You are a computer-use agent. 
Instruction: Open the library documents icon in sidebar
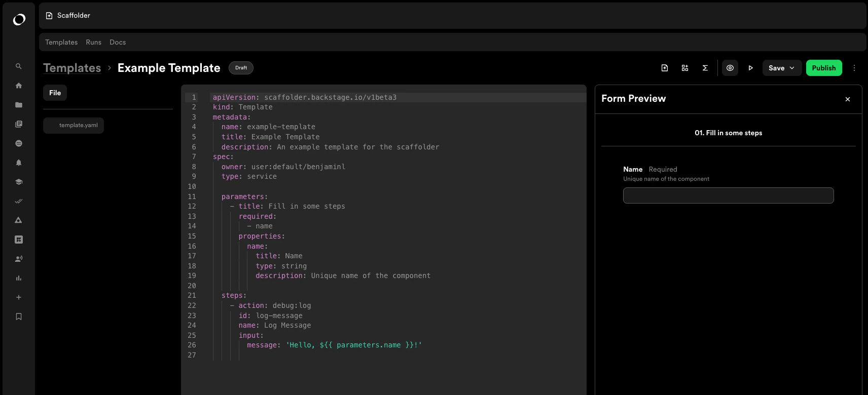click(x=19, y=124)
